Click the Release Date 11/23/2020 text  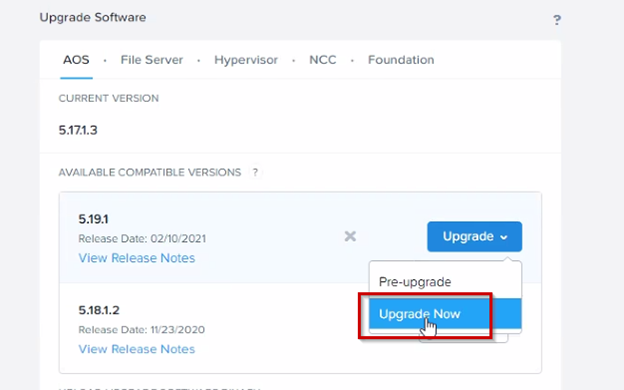142,330
